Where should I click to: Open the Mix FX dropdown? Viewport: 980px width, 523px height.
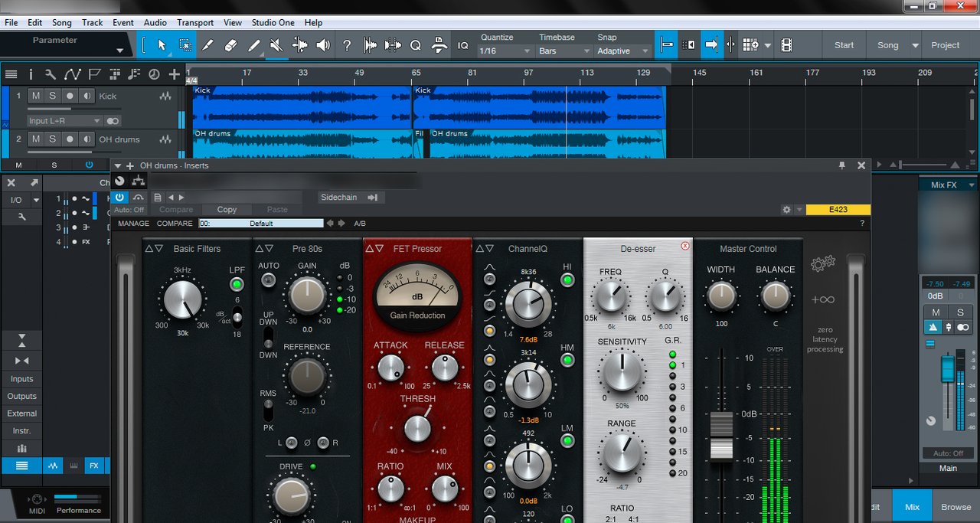tap(950, 185)
